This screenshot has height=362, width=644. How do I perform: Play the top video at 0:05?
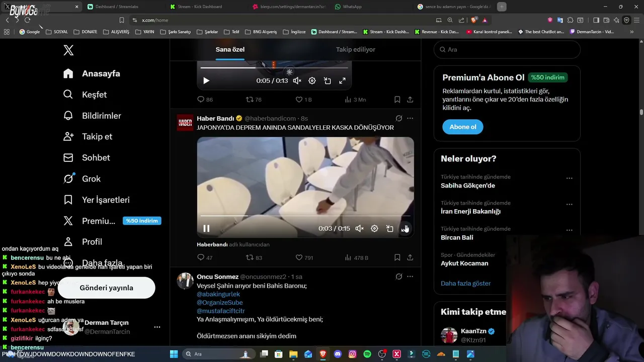pyautogui.click(x=206, y=80)
